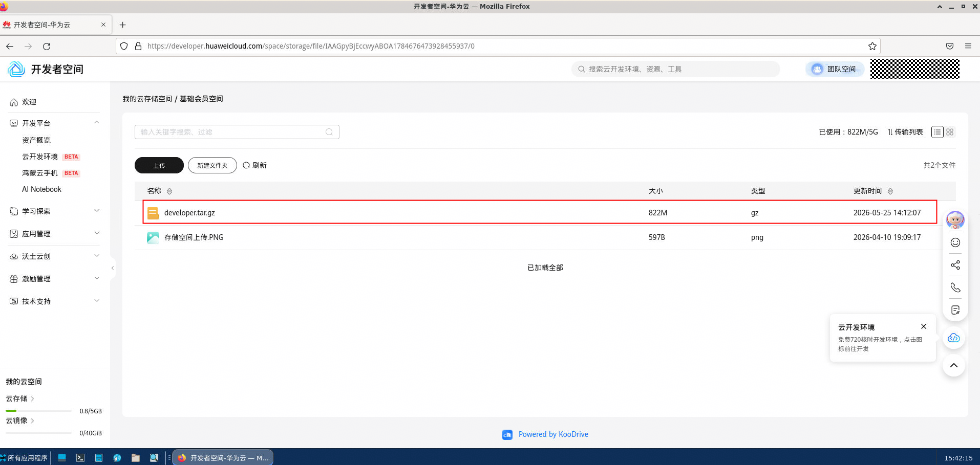Viewport: 980px width, 465px height.
Task: Switch to grid view layout icon
Action: click(x=950, y=132)
